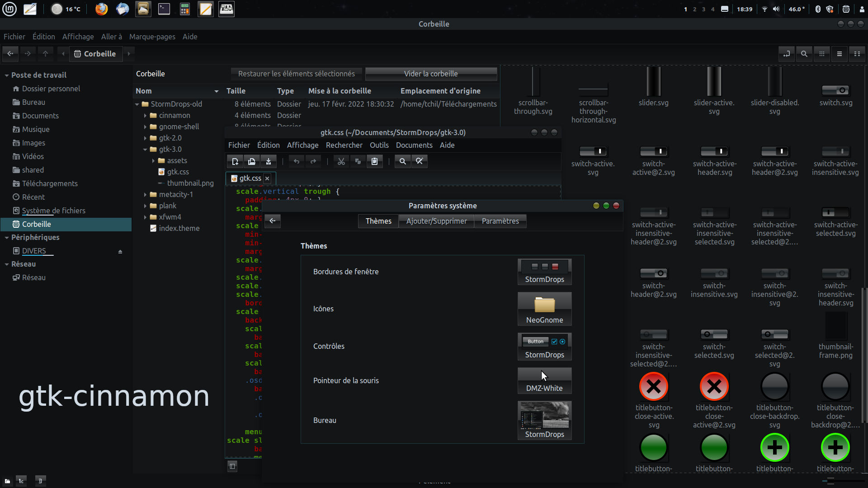The image size is (868, 488).
Task: Click the trash applet in the panel
Action: [x=846, y=9]
